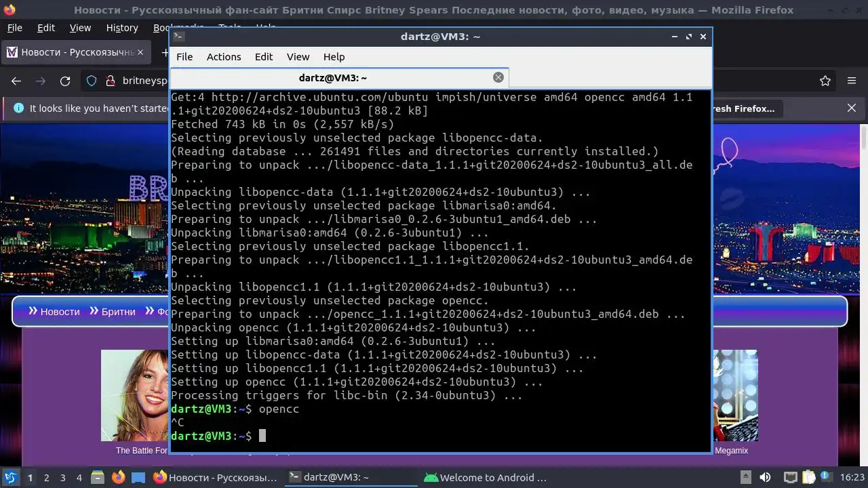Reload the Firefox page
Screen dimensions: 868x488
65,81
